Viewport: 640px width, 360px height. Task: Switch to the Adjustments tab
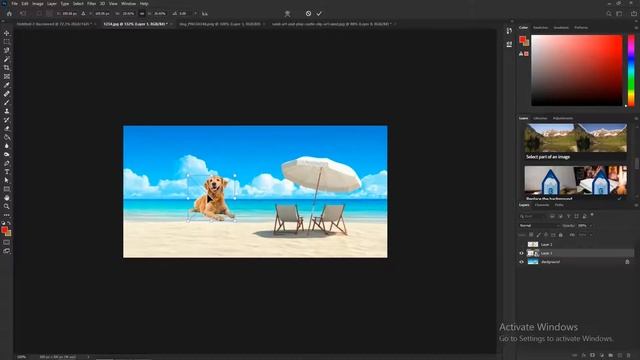[563, 118]
